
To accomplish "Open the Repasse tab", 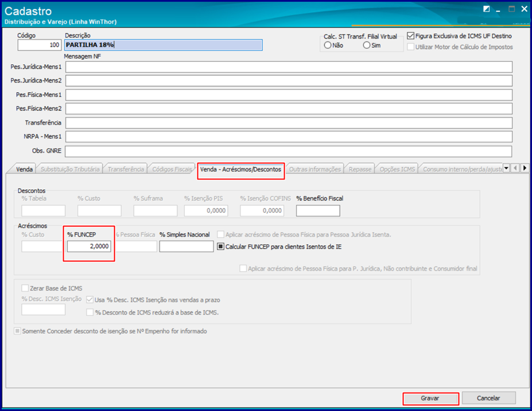I will coord(360,169).
